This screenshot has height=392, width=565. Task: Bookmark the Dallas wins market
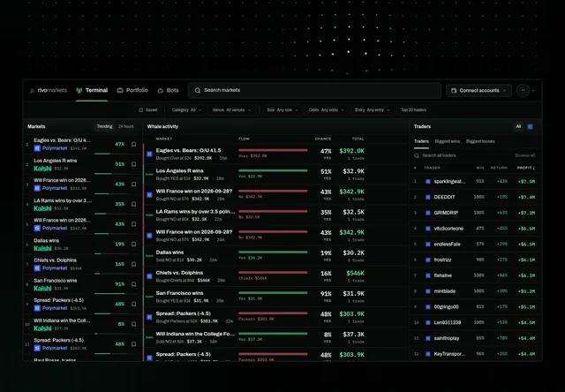(133, 245)
